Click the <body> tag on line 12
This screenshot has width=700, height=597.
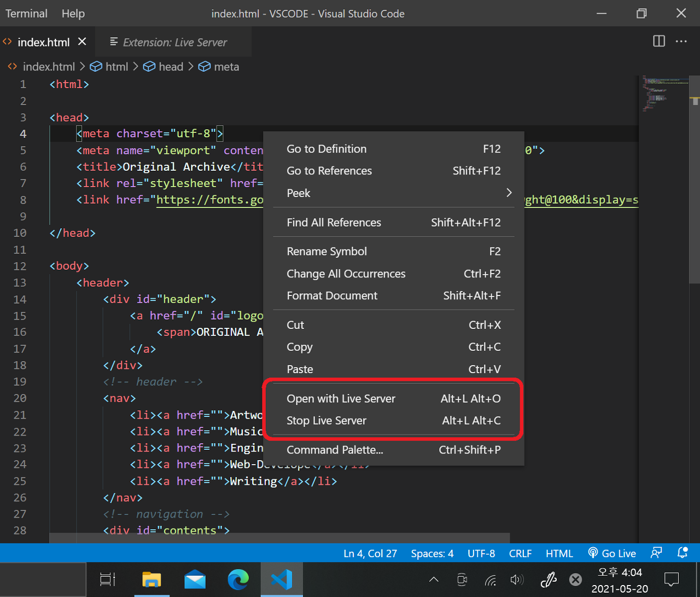coord(69,266)
